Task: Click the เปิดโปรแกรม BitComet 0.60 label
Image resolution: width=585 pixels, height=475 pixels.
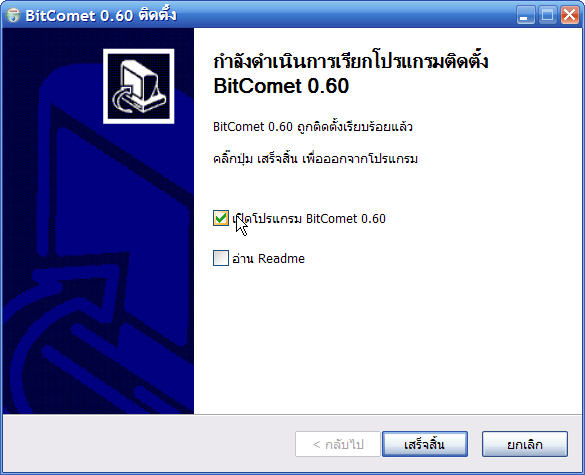Action: tap(309, 218)
